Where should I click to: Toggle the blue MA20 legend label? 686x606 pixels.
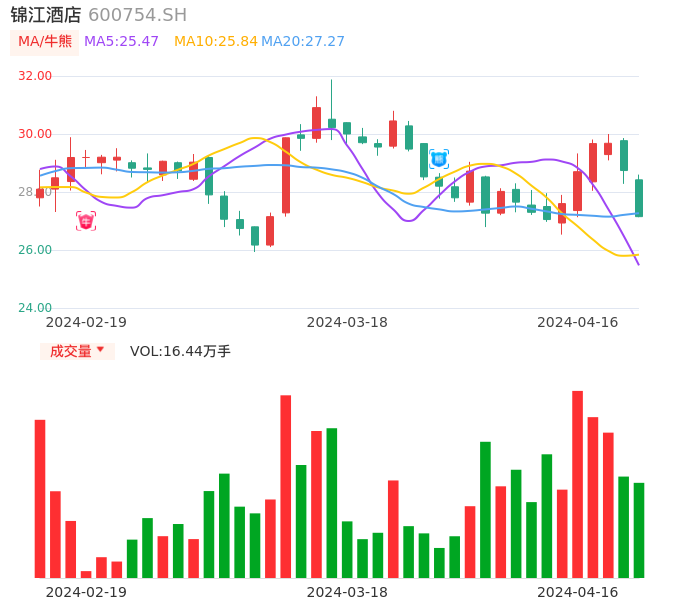302,42
